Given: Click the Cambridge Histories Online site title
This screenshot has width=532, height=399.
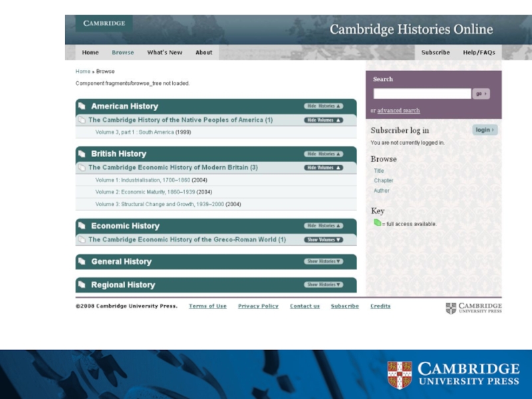Looking at the screenshot, I should click(411, 29).
